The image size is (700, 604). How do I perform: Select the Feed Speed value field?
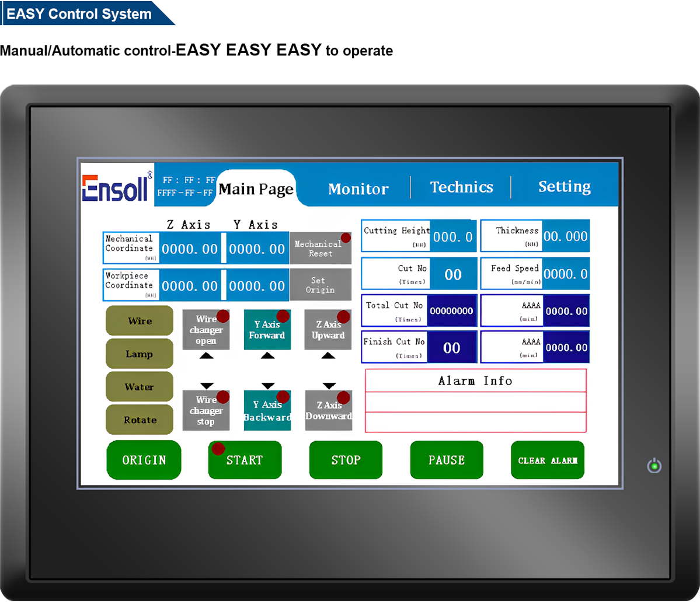coord(566,274)
